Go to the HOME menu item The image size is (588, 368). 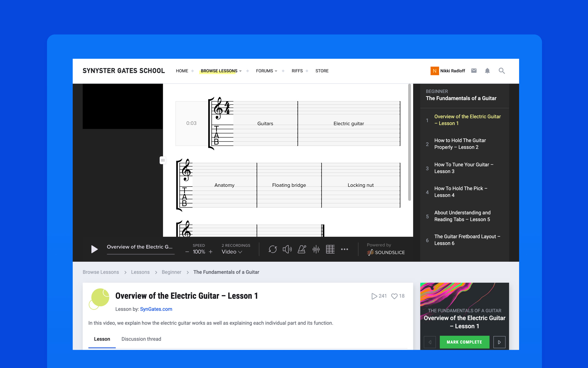click(182, 71)
